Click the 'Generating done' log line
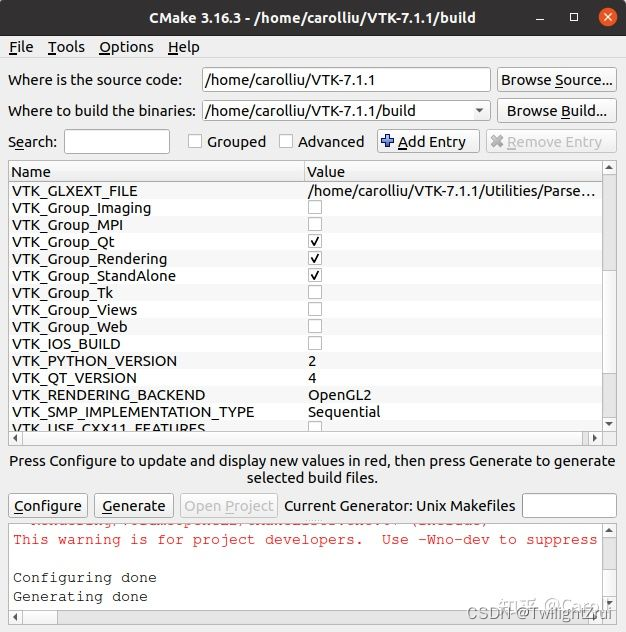The width and height of the screenshot is (626, 632). click(80, 597)
